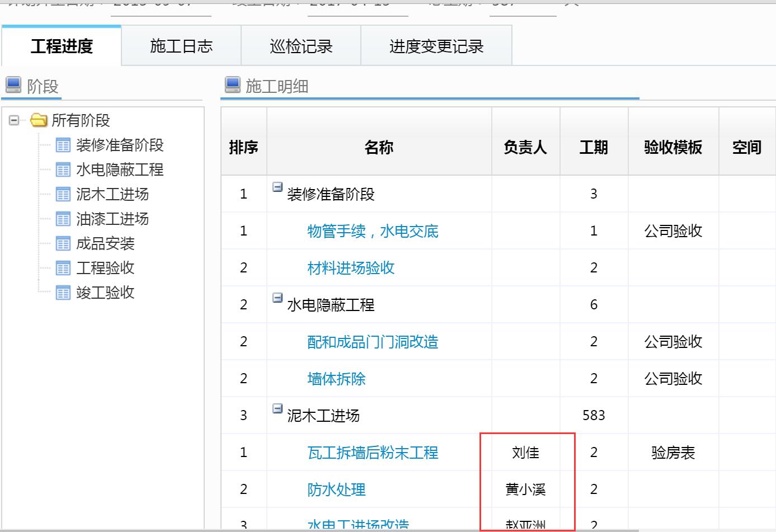Image resolution: width=776 pixels, height=532 pixels.
Task: View the 进度变更记录 tab
Action: pyautogui.click(x=436, y=47)
